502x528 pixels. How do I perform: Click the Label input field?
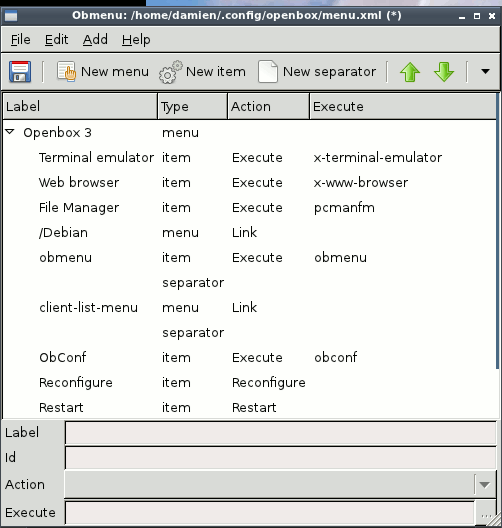[280, 433]
